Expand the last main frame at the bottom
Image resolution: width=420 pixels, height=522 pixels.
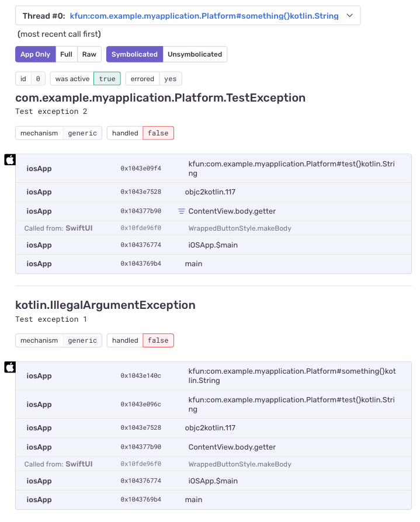click(213, 500)
